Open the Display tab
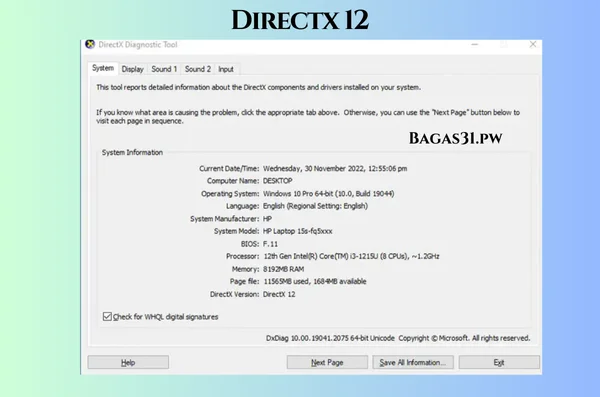This screenshot has width=600, height=397. [132, 69]
